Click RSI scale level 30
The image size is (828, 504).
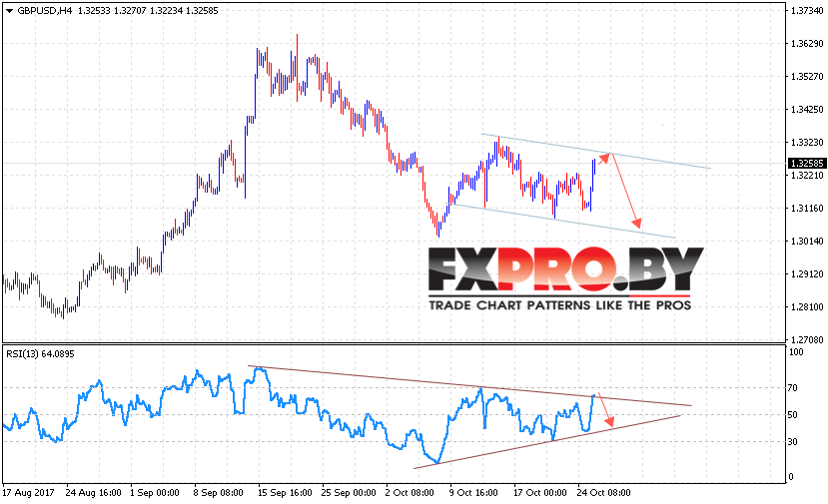click(x=793, y=441)
